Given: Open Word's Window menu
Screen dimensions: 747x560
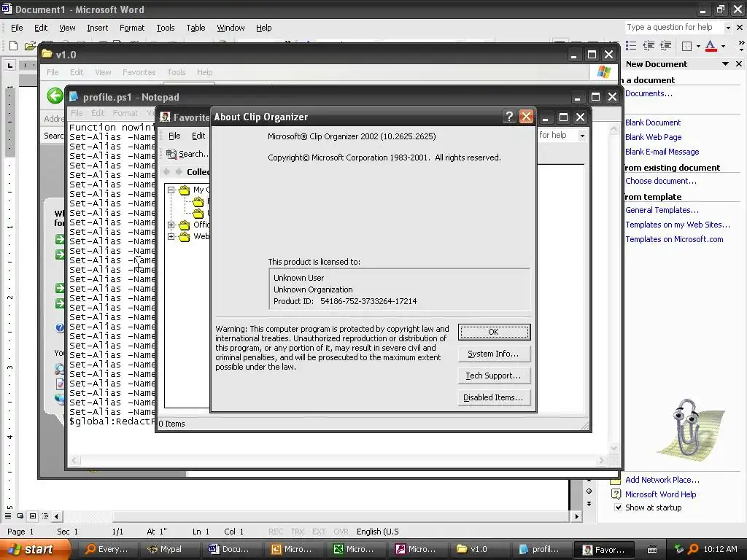Looking at the screenshot, I should (x=231, y=28).
